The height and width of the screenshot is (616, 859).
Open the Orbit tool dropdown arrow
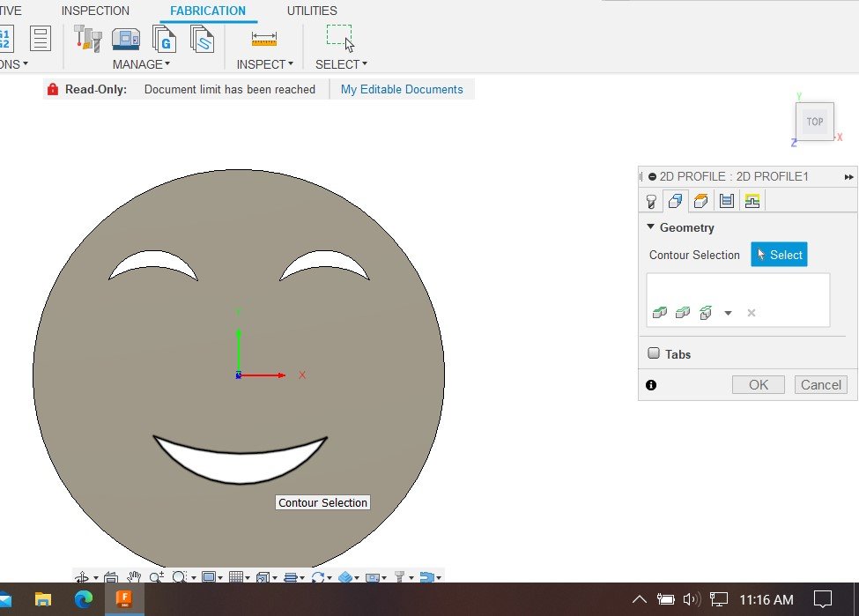tap(96, 577)
